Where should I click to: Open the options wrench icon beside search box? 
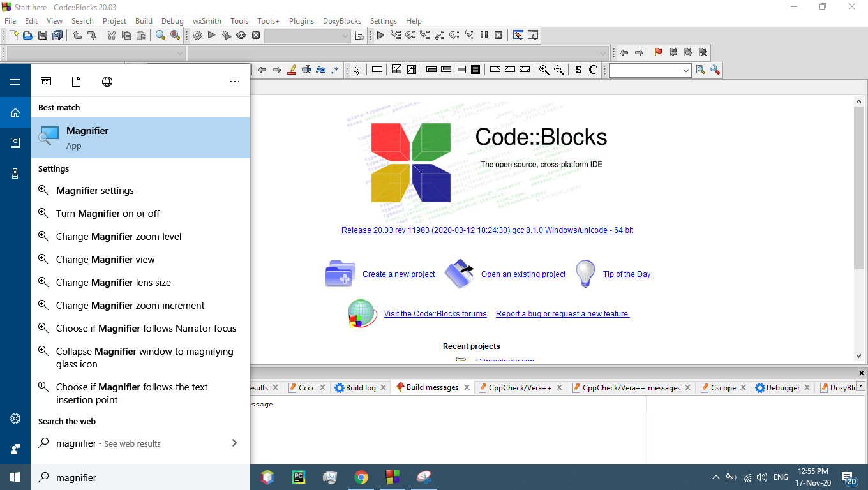coord(715,70)
